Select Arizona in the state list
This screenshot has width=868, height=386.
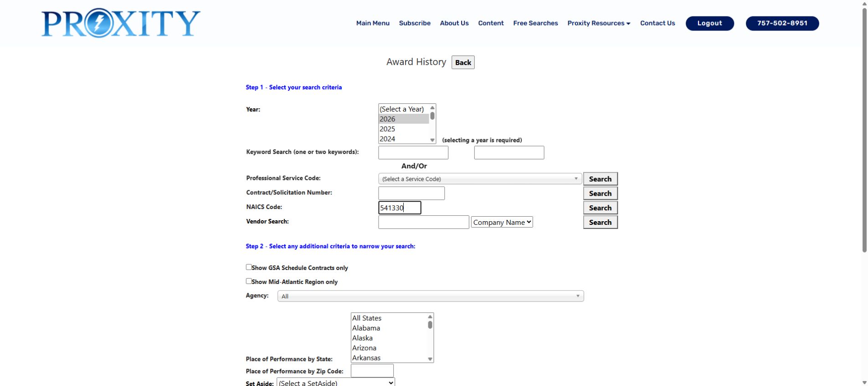(389, 348)
